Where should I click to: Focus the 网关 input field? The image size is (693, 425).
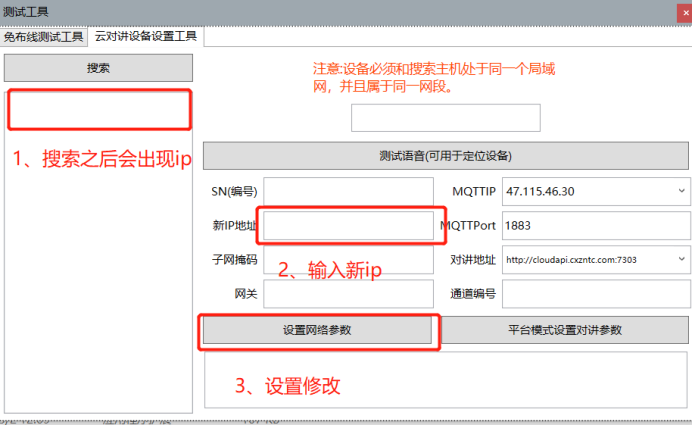click(348, 293)
